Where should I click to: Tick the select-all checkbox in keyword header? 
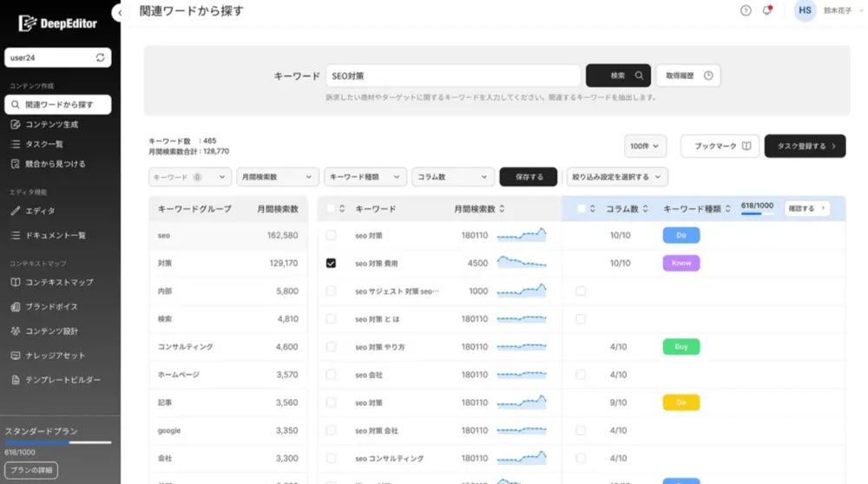pos(331,209)
